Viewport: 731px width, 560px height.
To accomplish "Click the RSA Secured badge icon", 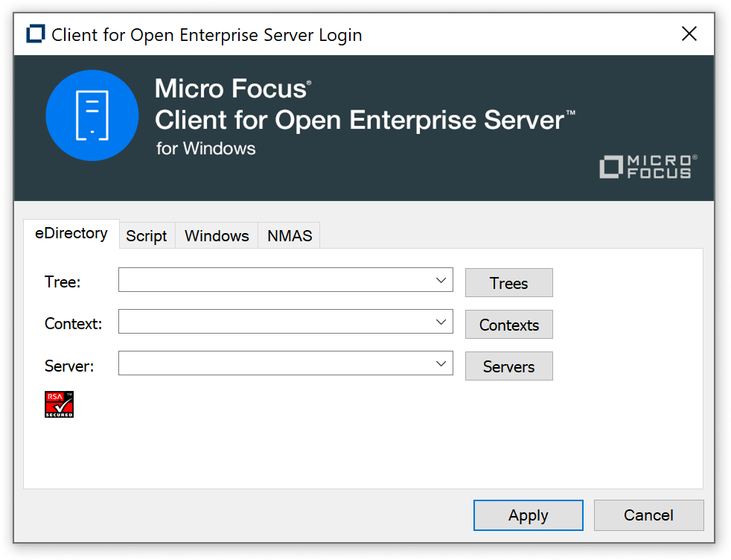I will click(60, 404).
